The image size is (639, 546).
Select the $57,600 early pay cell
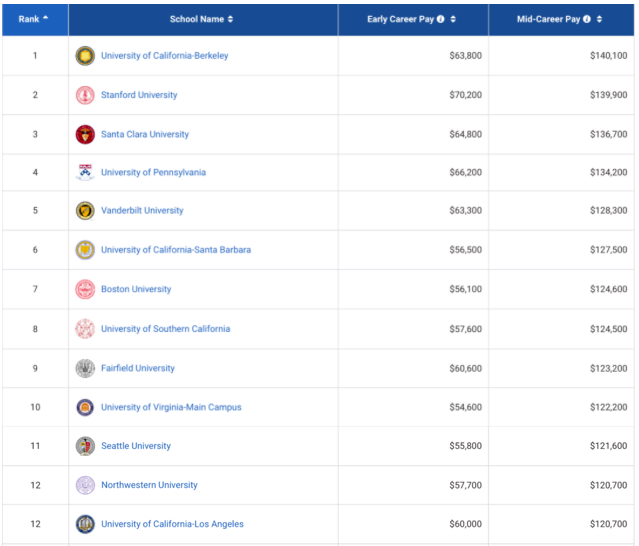click(413, 329)
